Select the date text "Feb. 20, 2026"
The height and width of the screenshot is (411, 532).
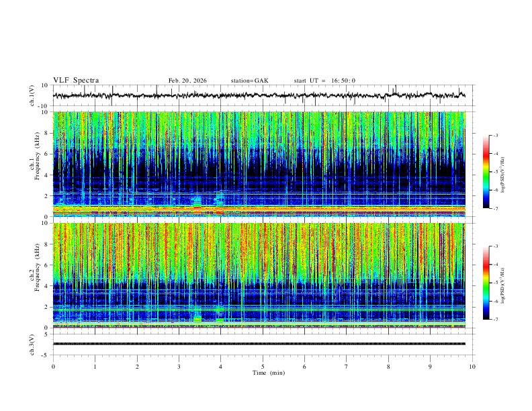187,81
